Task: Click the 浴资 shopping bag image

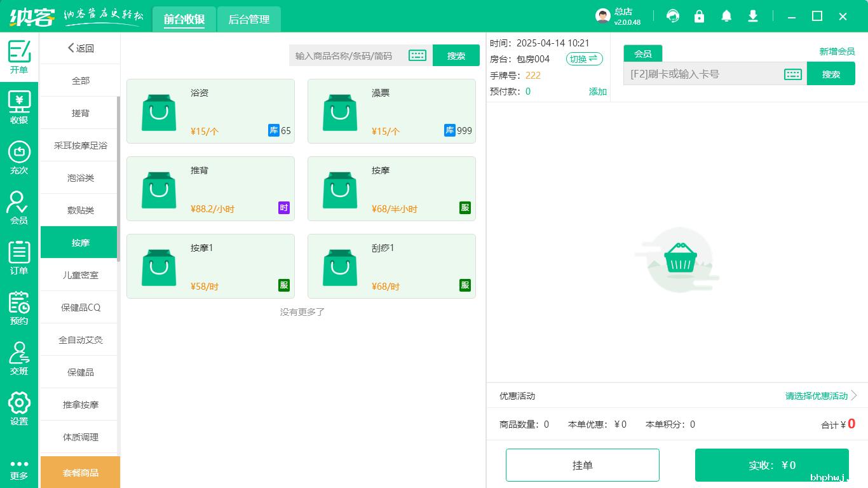Action: point(159,112)
